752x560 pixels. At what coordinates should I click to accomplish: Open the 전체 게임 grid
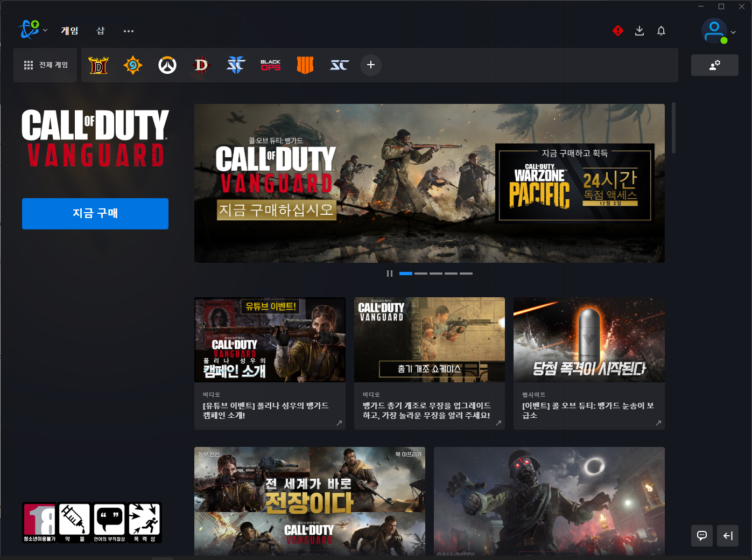click(x=46, y=65)
